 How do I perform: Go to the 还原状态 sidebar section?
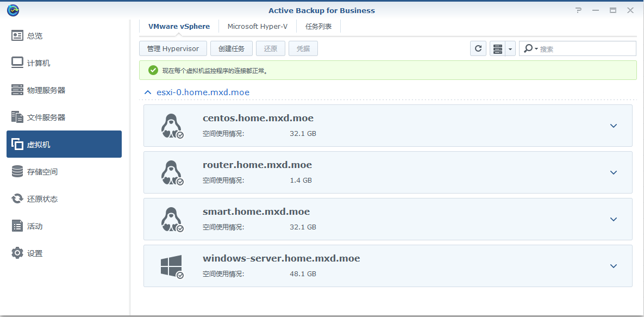click(64, 198)
